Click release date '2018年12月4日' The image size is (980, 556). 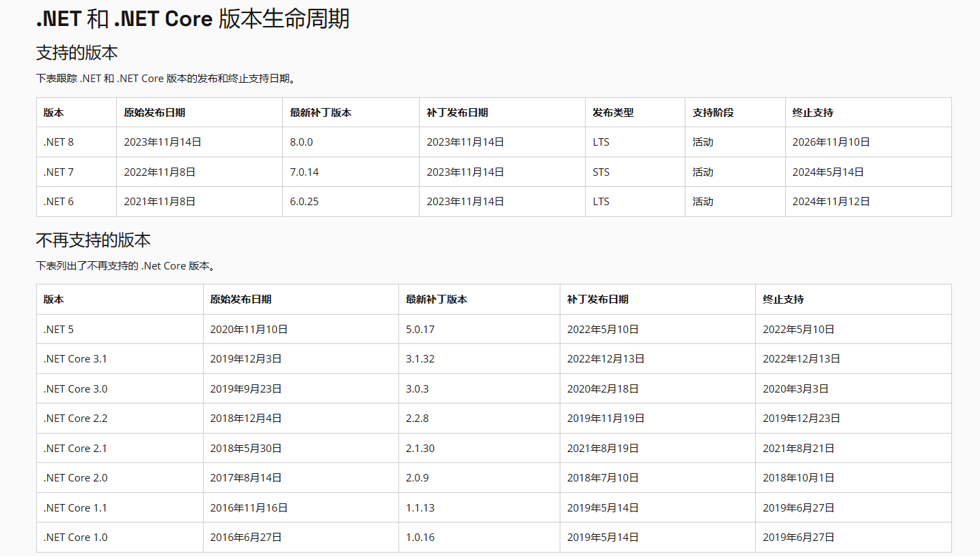[246, 418]
